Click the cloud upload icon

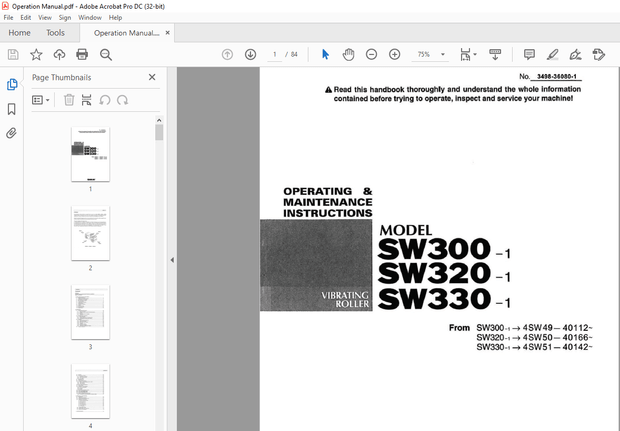(x=59, y=55)
